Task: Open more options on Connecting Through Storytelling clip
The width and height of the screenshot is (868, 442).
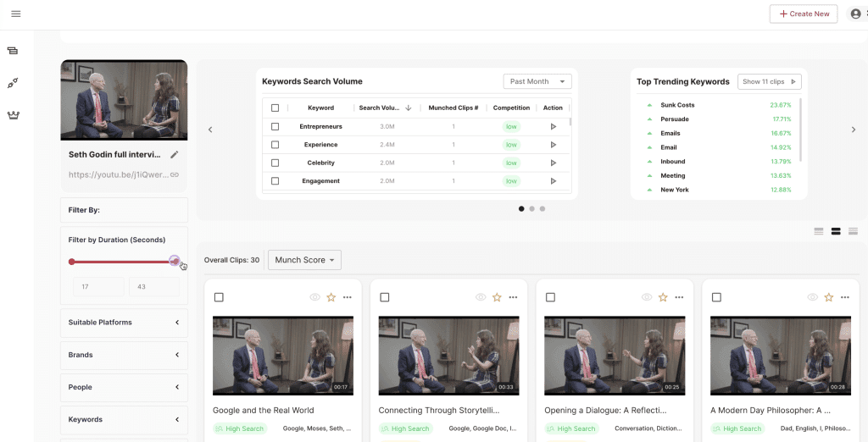Action: pyautogui.click(x=513, y=297)
